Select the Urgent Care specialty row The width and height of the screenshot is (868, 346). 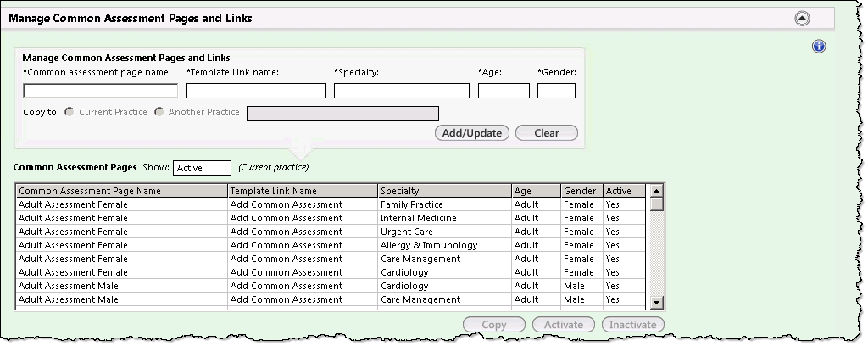(x=331, y=232)
